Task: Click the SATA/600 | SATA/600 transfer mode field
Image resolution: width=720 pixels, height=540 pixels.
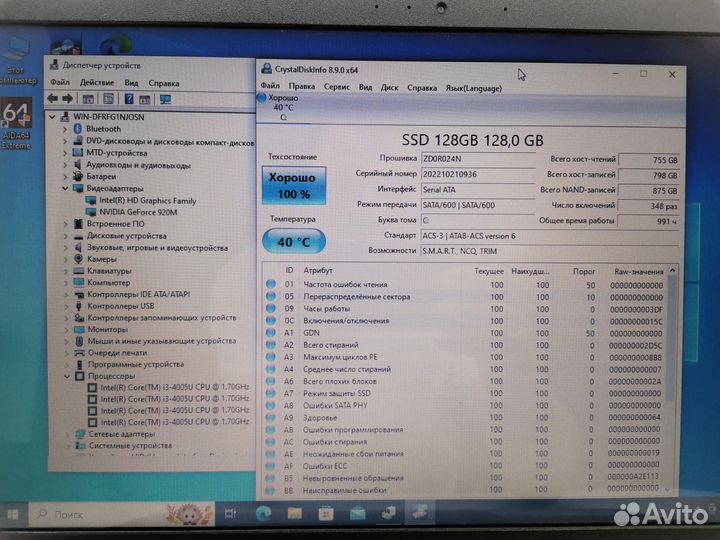Action: [478, 205]
